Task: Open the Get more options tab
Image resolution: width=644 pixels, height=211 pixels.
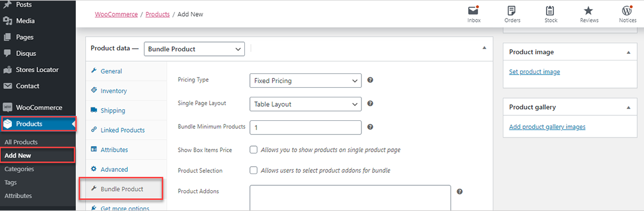Action: pos(126,205)
